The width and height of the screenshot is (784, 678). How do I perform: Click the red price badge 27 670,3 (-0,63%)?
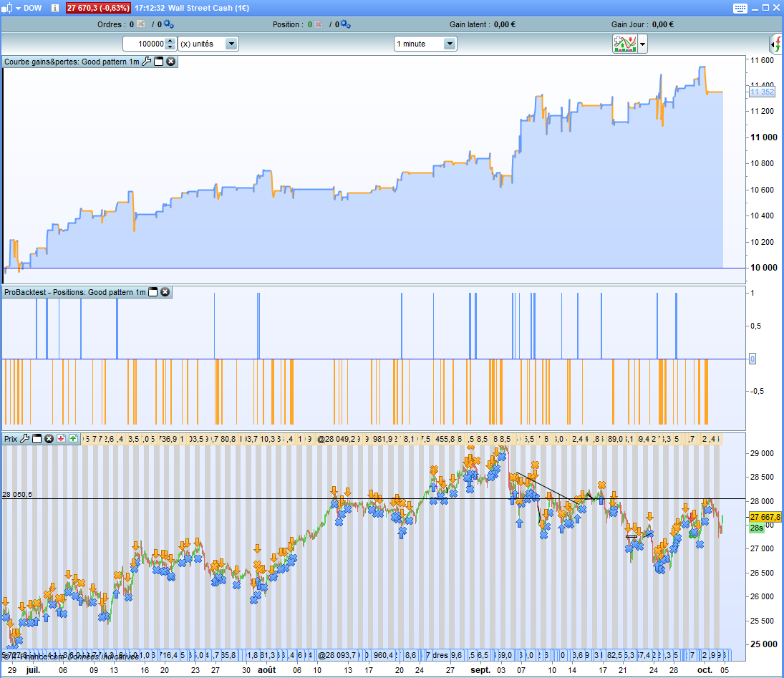[x=99, y=8]
